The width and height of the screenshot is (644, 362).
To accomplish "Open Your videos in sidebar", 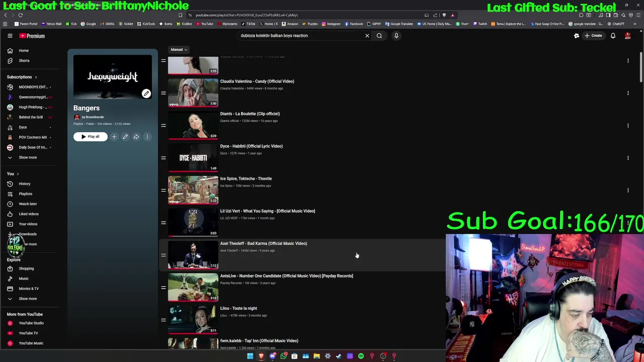I will (28, 224).
